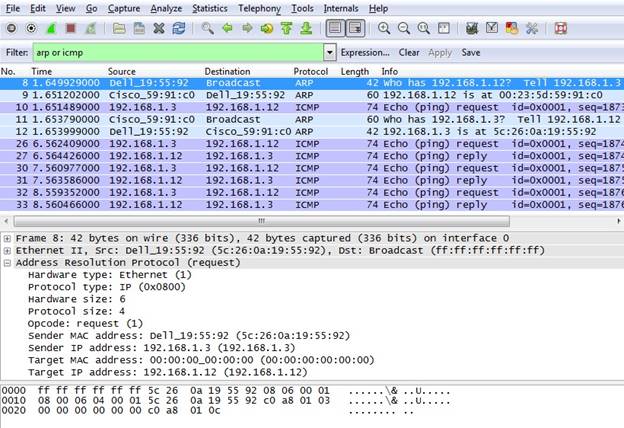Screen dimensions: 624x428
Task: Click the horizontal scrollbar right arrow
Action: coord(619,221)
